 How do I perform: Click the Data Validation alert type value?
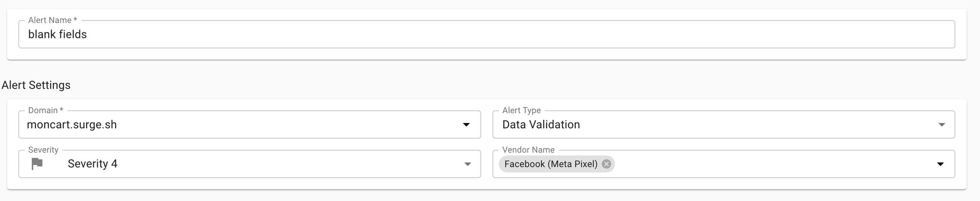(541, 125)
